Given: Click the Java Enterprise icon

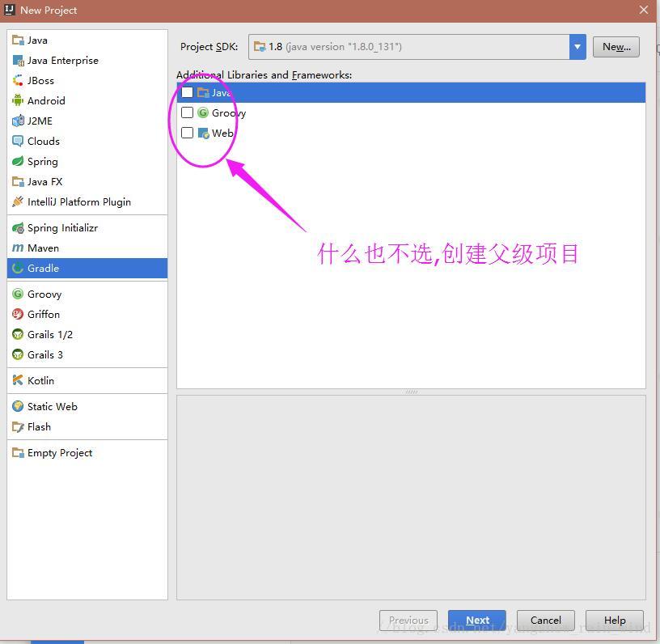Looking at the screenshot, I should coord(18,61).
